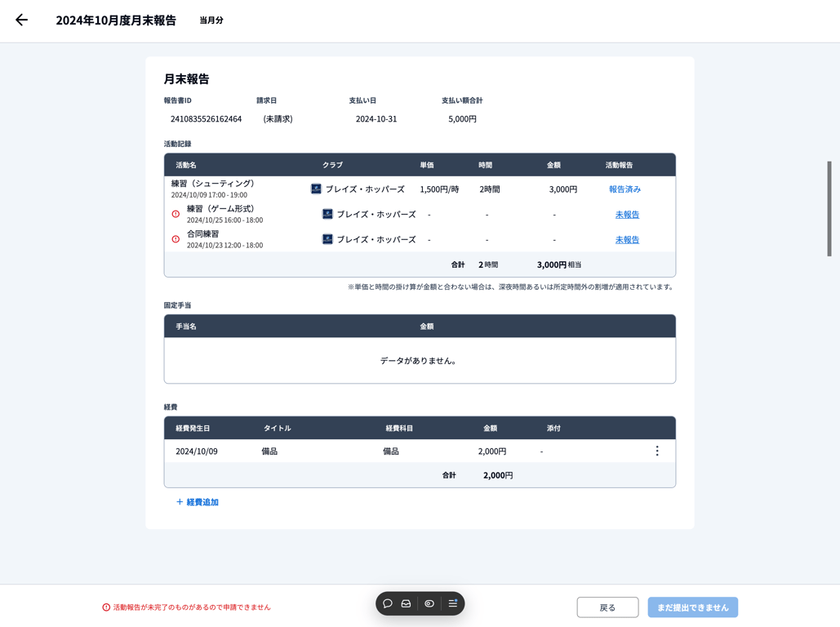The image size is (840, 627).
Task: Click the 当月分 label in header
Action: tap(211, 20)
